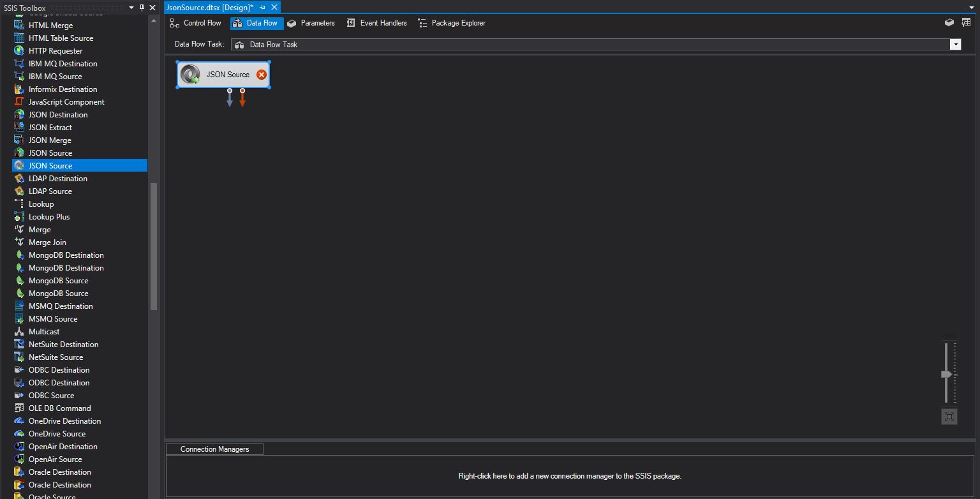Select the JSON Source component on canvas
The image size is (980, 499).
coord(223,75)
